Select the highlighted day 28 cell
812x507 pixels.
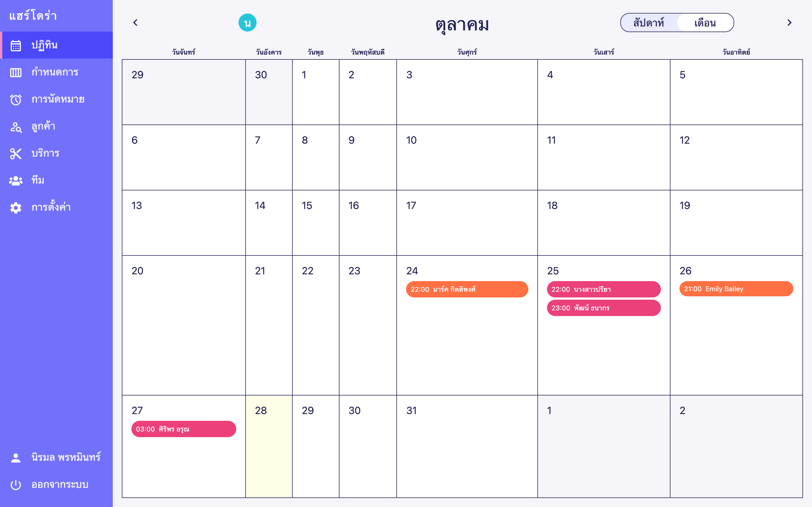click(269, 446)
